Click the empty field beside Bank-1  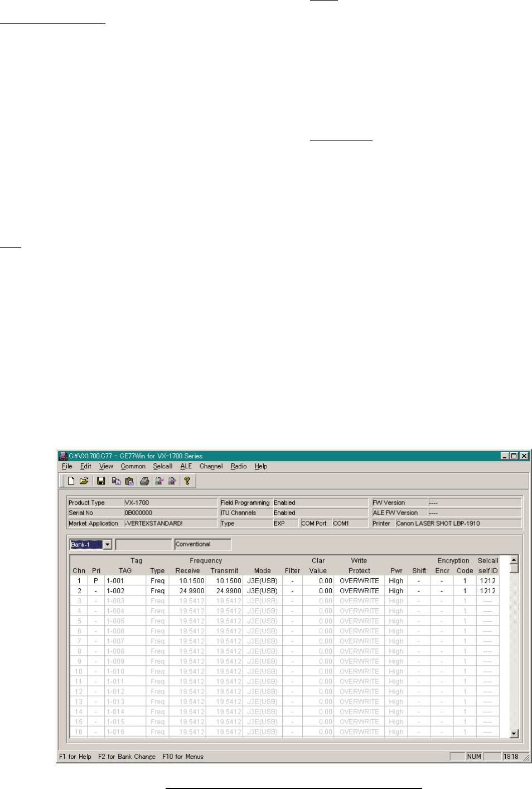click(x=143, y=544)
